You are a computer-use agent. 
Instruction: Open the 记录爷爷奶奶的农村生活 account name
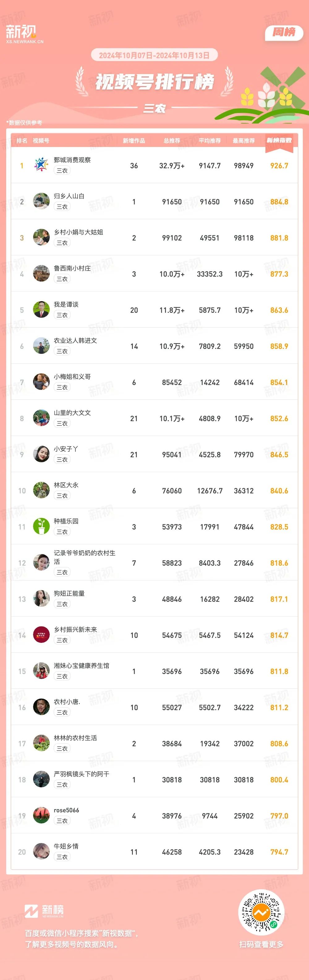tap(84, 557)
